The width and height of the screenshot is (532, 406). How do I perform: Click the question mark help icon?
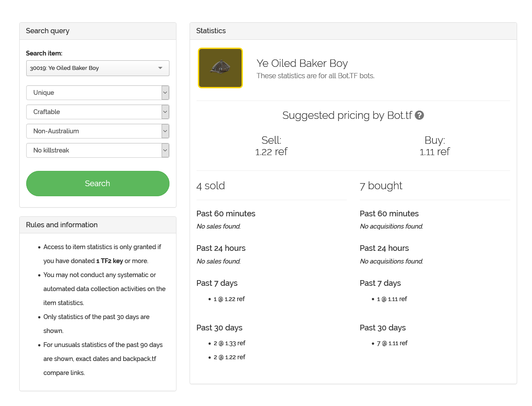point(419,115)
